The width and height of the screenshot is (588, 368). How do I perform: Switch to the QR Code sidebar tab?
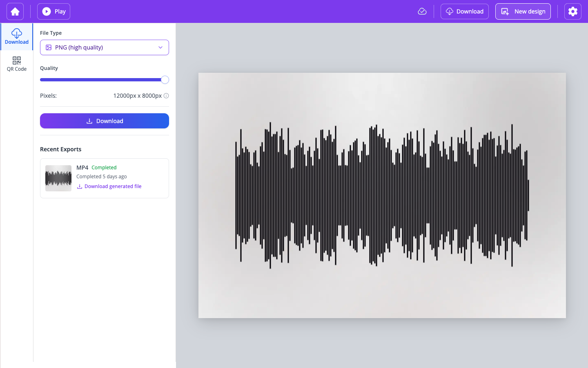click(x=16, y=63)
